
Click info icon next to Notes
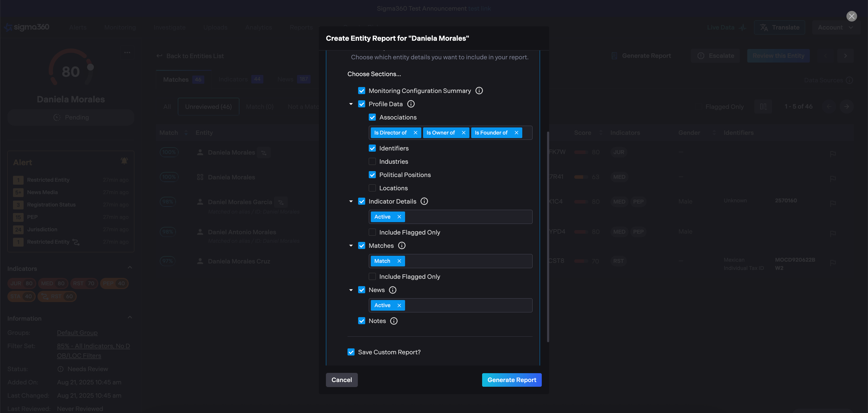pos(394,321)
